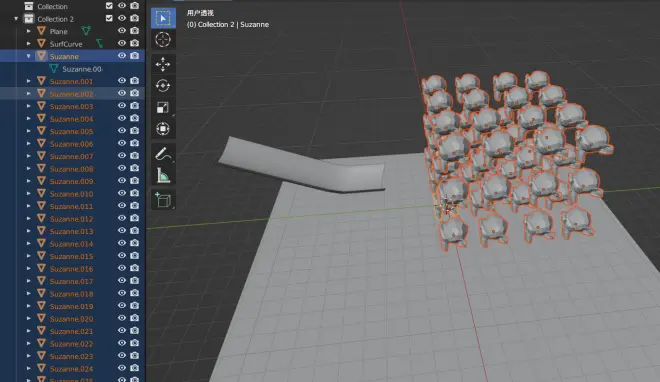Click the 3D cursor in viewport
Screen dimensions: 660x382
(447, 206)
